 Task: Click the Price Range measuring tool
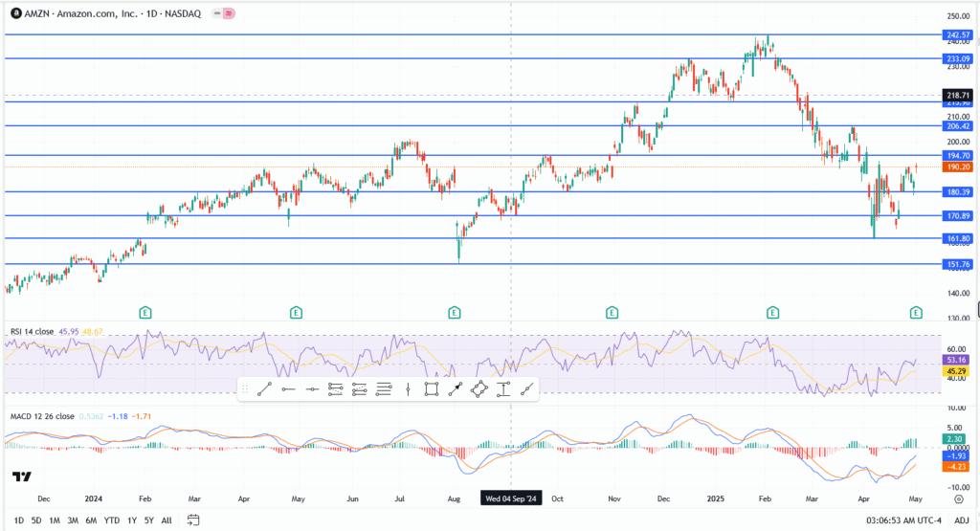click(503, 388)
